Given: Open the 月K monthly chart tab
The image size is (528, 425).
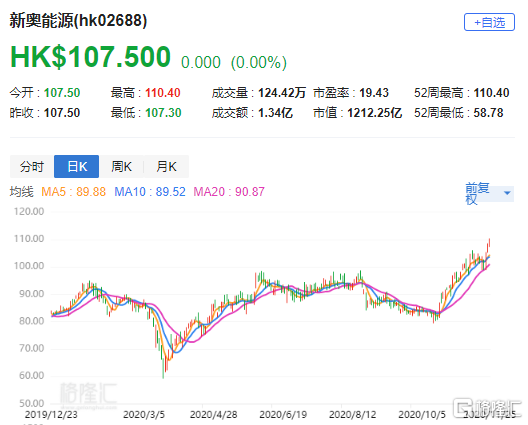Looking at the screenshot, I should (166, 166).
